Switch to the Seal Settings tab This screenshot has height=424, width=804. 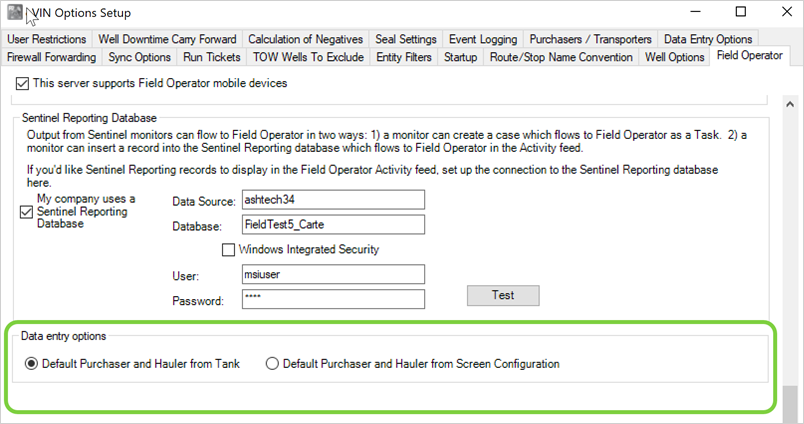[406, 39]
